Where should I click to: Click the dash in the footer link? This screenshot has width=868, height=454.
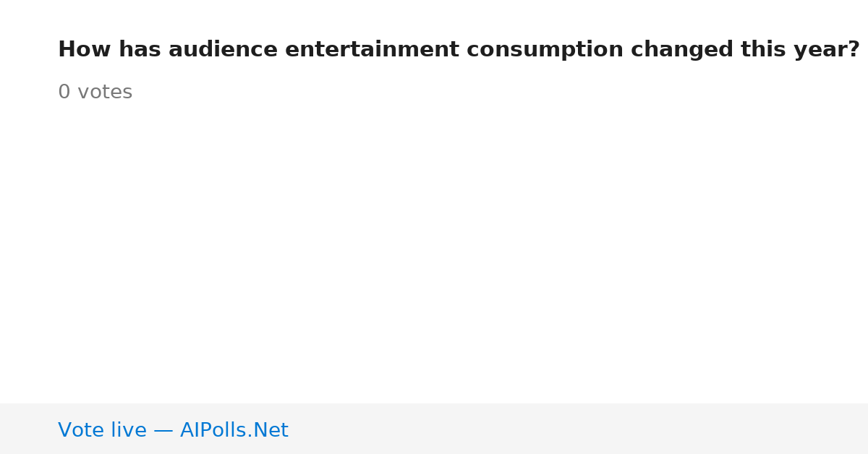point(163,431)
